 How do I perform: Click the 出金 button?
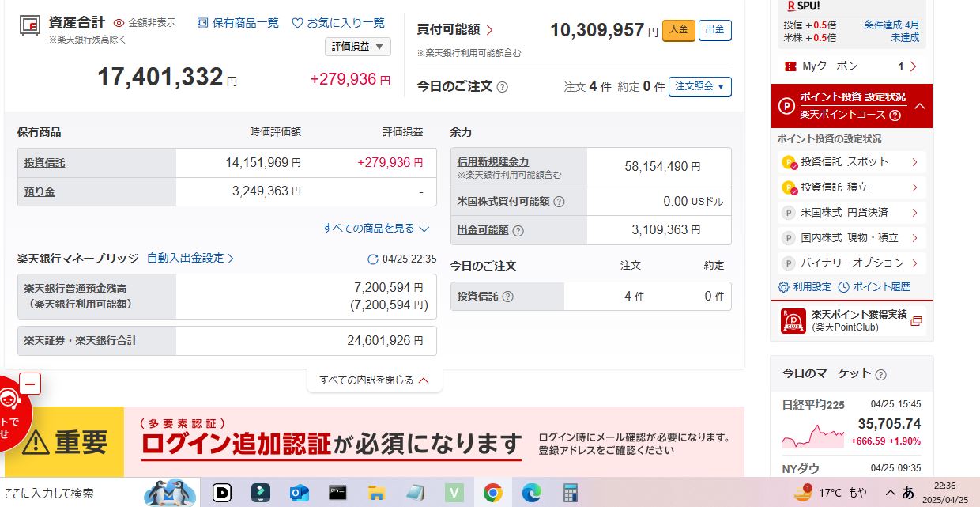715,30
